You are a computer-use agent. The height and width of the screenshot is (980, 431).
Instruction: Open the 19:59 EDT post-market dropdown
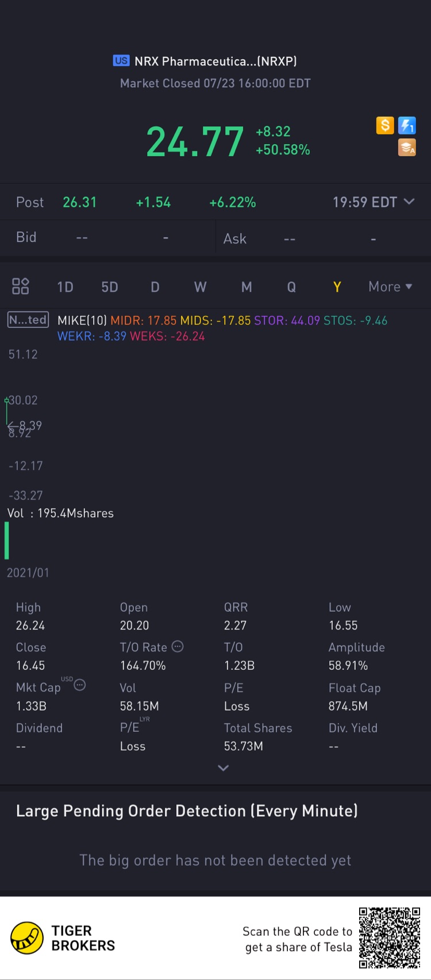pos(374,202)
